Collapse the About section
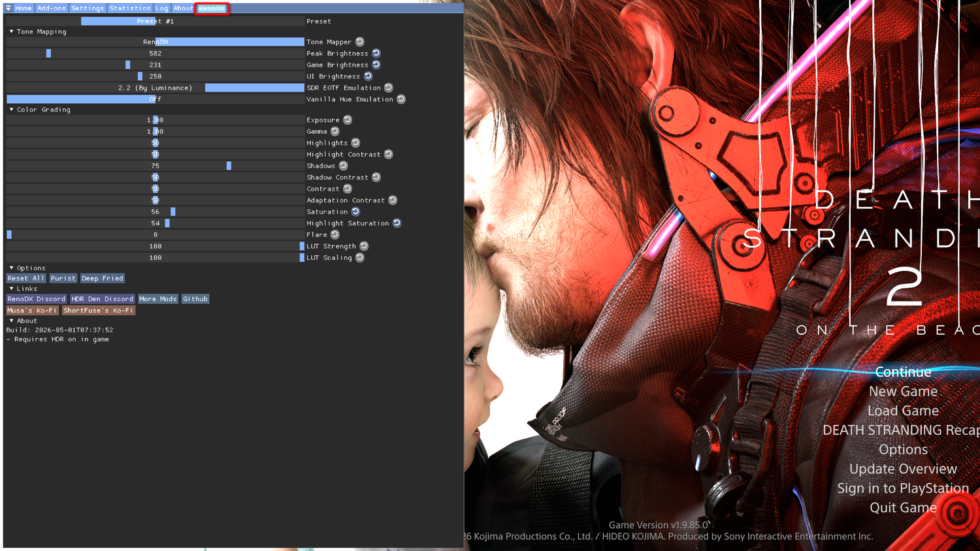980x551 pixels. tap(11, 321)
